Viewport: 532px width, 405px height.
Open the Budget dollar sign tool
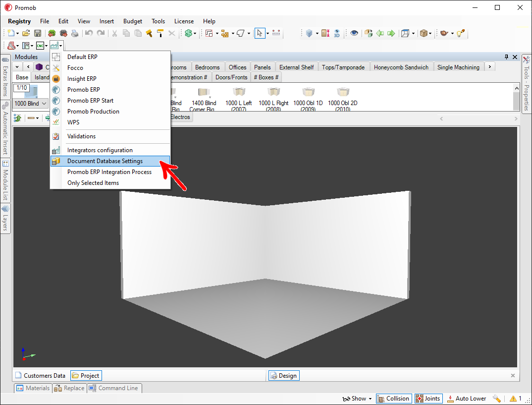pyautogui.click(x=189, y=33)
